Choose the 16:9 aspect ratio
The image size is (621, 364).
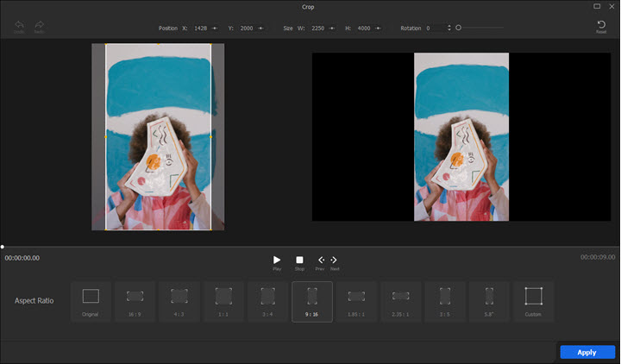pos(135,300)
